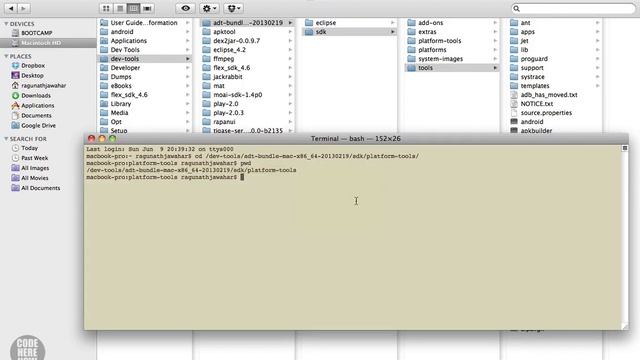Select the play-2.0.3 folder
Viewport: 640px width, 360px height.
(247, 113)
